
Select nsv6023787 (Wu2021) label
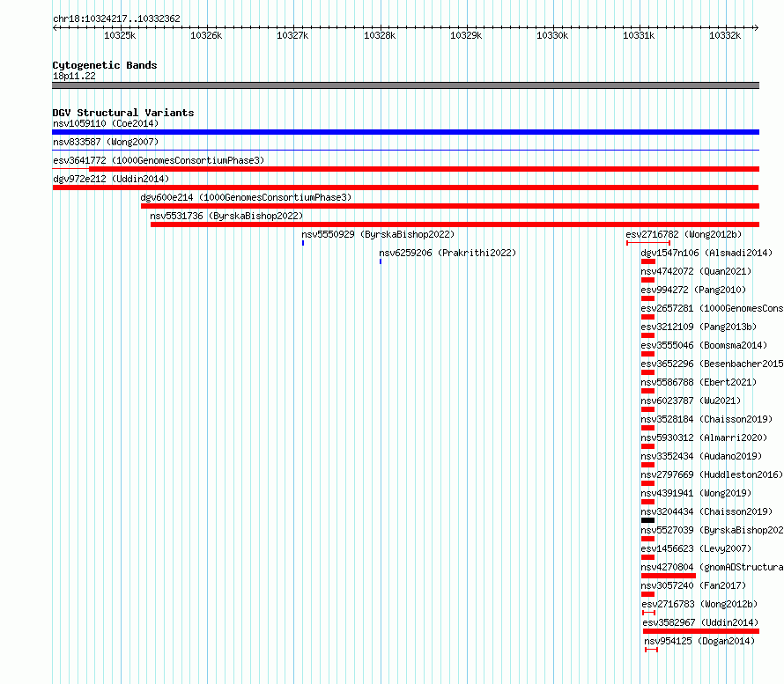coord(691,401)
